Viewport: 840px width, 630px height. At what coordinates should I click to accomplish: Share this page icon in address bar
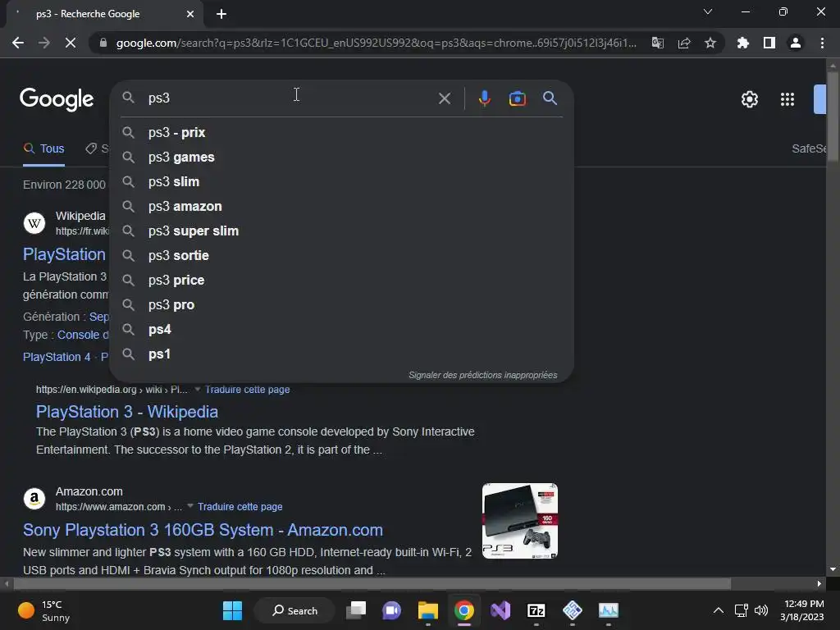point(683,43)
